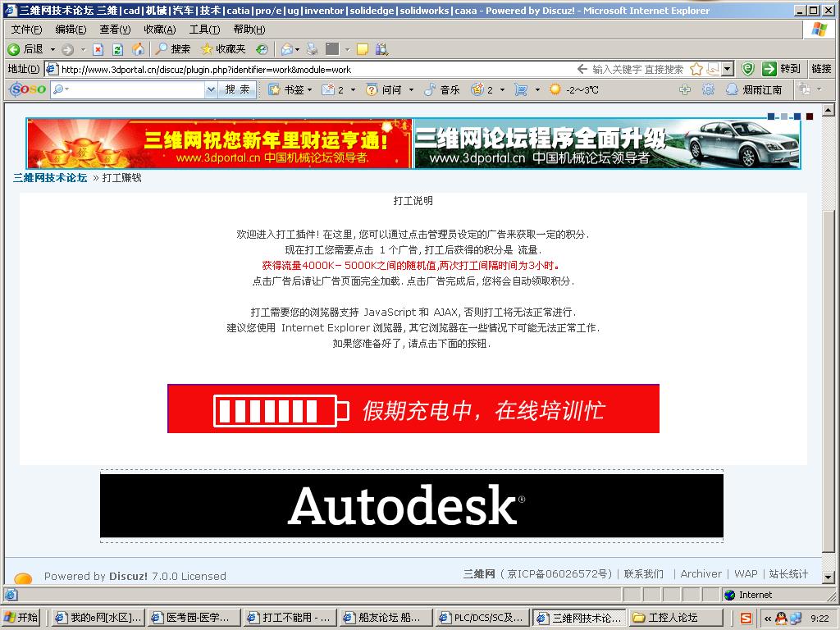Image resolution: width=840 pixels, height=630 pixels.
Task: Click the yellow Discuss note icon
Action: click(x=363, y=49)
